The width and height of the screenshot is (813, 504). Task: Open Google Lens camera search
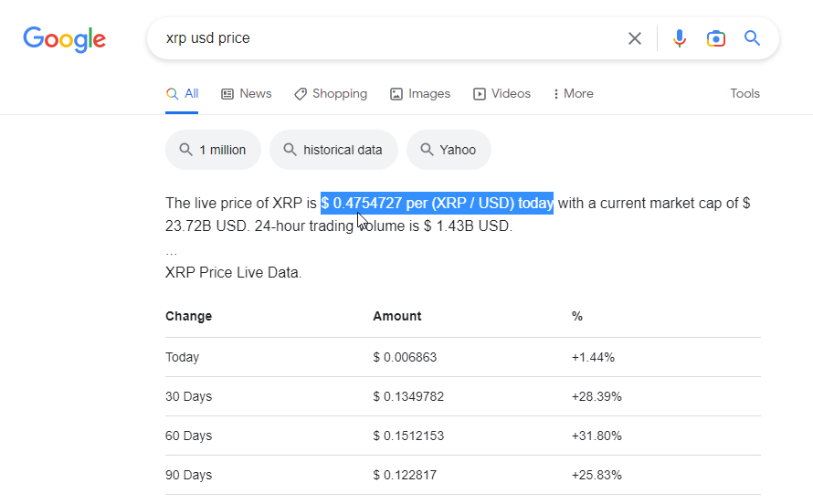pos(716,38)
